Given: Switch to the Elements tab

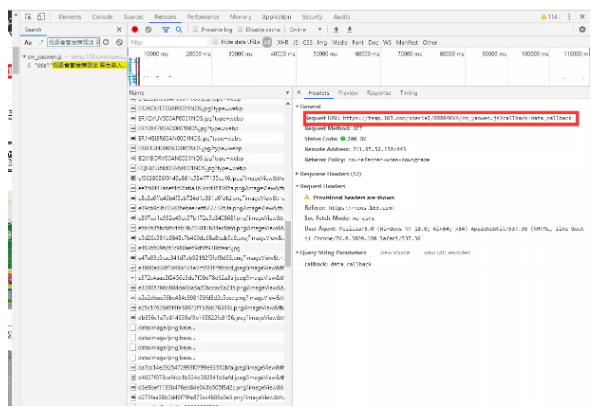Looking at the screenshot, I should tap(70, 17).
